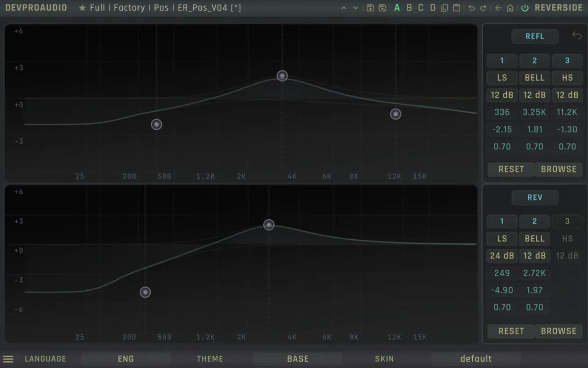Click the REFL EQ bell node at peak
Image resolution: width=588 pixels, height=368 pixels.
(282, 76)
